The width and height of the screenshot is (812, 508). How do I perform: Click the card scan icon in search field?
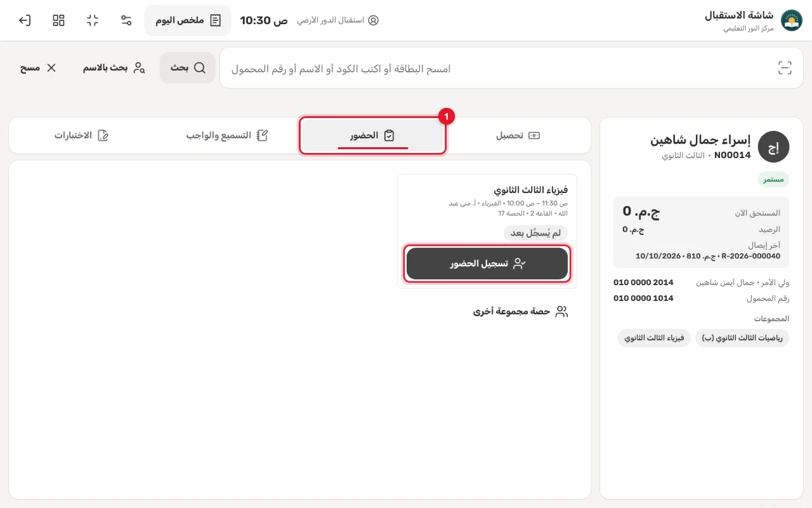[x=785, y=69]
